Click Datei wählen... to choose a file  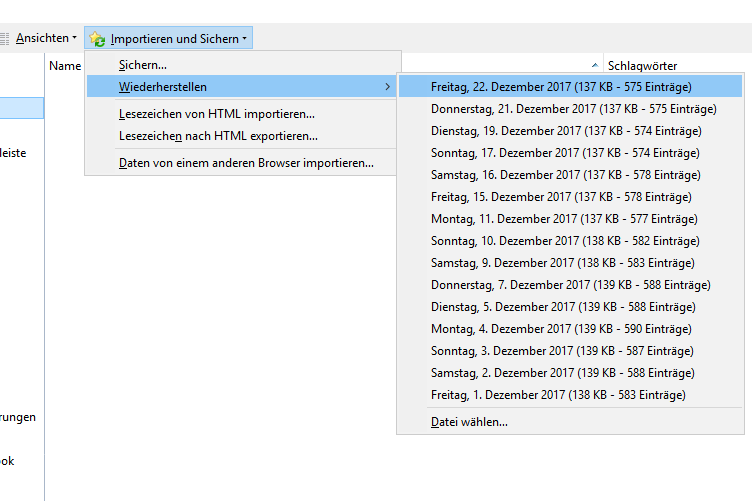point(469,422)
